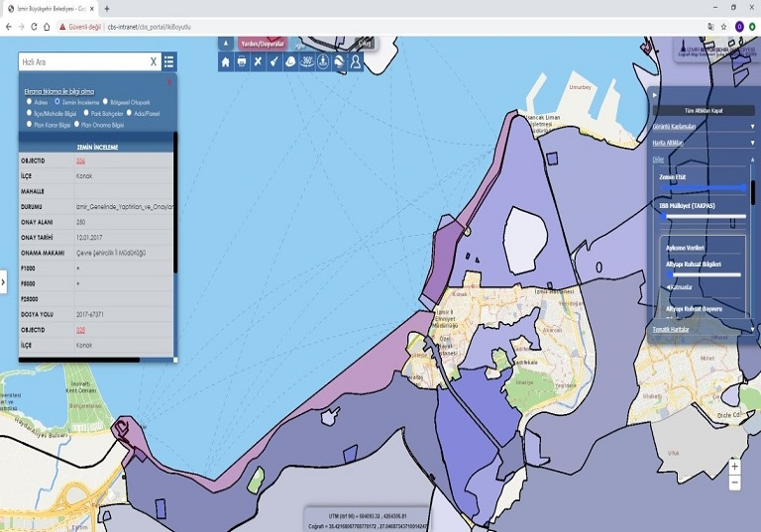Zoom in with the map plus button

734,466
